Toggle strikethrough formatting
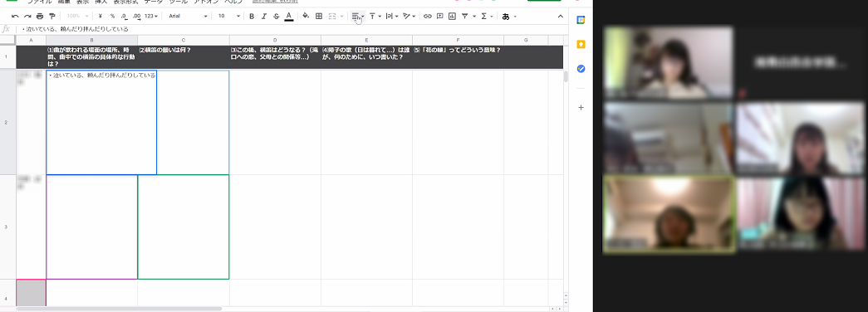This screenshot has height=312, width=868. click(277, 17)
